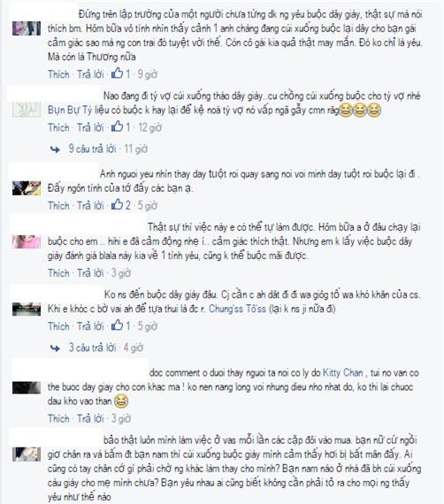This screenshot has width=444, height=504.
Task: Click the 5 giờ timestamp on the 2-likes comment
Action: (x=147, y=205)
